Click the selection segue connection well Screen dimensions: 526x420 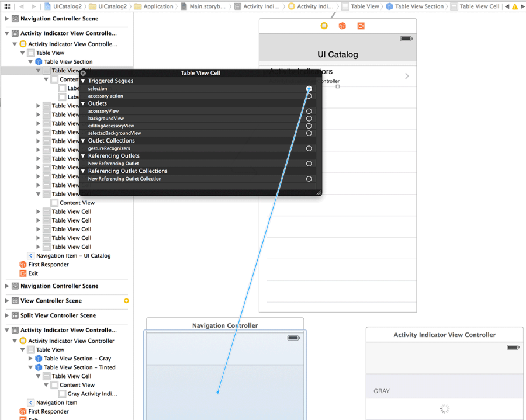tap(309, 88)
